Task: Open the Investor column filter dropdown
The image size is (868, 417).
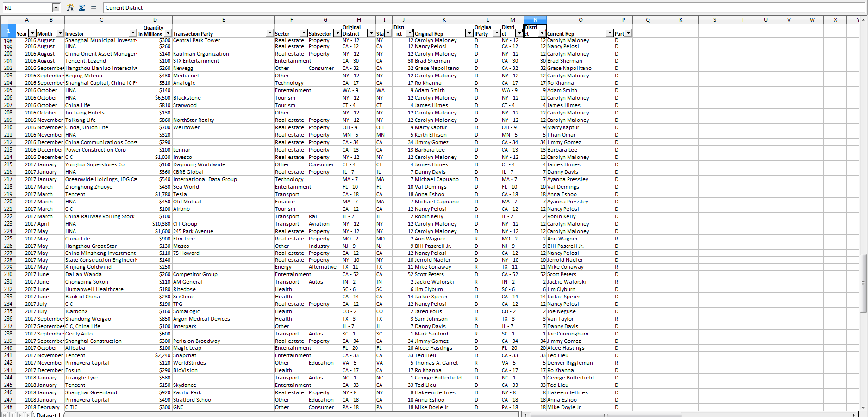Action: (x=133, y=33)
